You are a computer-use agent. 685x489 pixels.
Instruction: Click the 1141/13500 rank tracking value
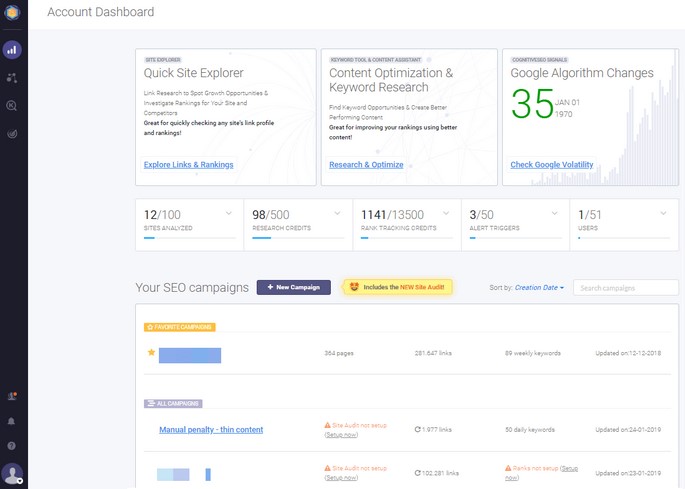click(x=392, y=215)
